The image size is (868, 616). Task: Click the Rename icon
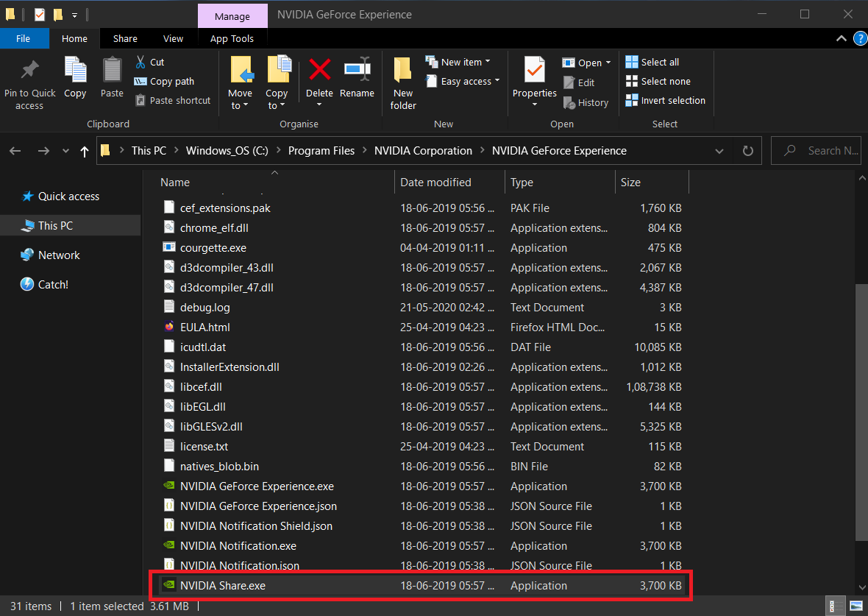pyautogui.click(x=357, y=71)
